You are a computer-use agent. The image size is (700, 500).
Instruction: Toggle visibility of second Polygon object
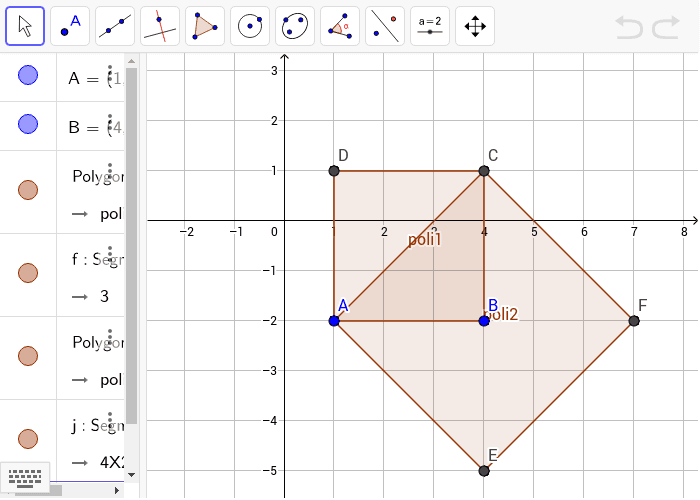[x=28, y=356]
